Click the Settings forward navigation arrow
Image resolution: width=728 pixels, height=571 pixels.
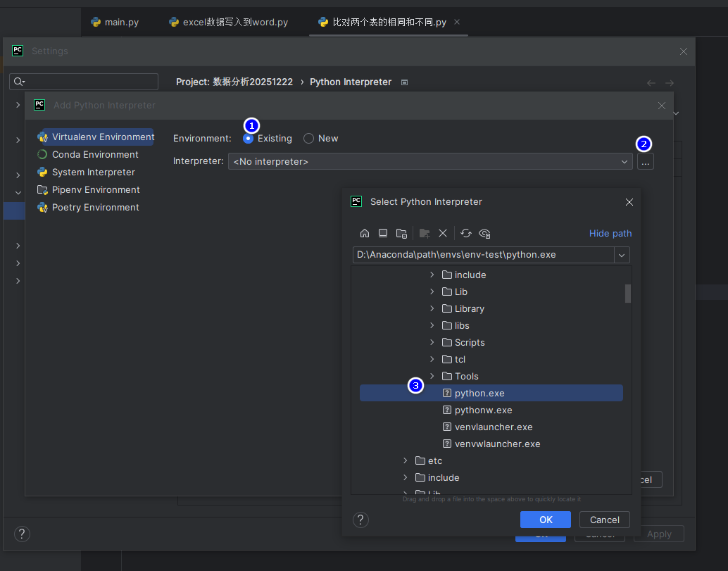click(x=669, y=82)
